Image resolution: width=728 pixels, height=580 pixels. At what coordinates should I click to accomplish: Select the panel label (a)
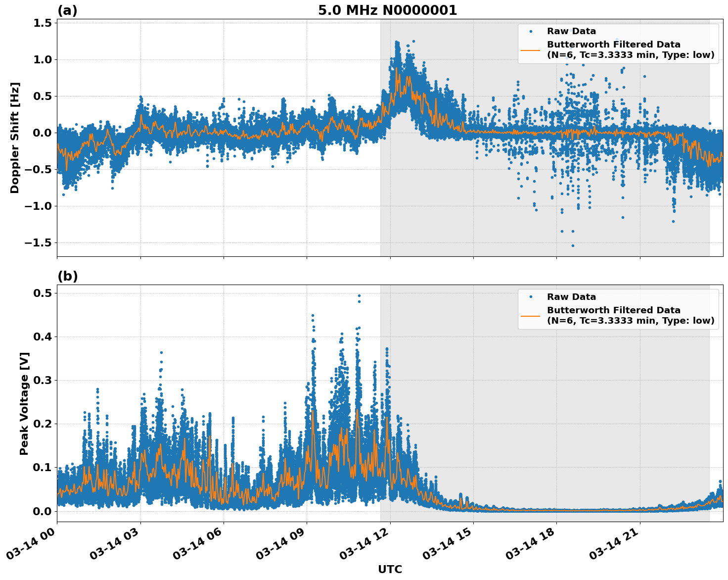point(68,9)
